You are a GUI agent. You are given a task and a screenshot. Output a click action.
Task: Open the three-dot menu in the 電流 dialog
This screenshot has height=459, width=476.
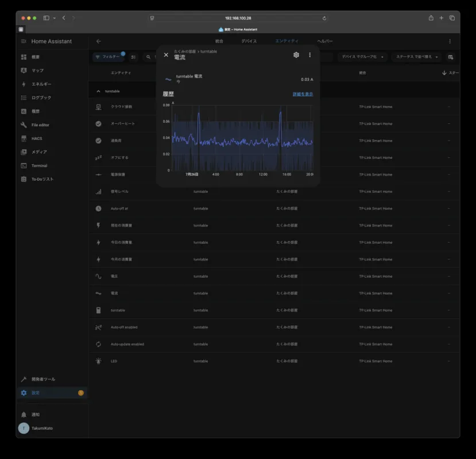(310, 55)
